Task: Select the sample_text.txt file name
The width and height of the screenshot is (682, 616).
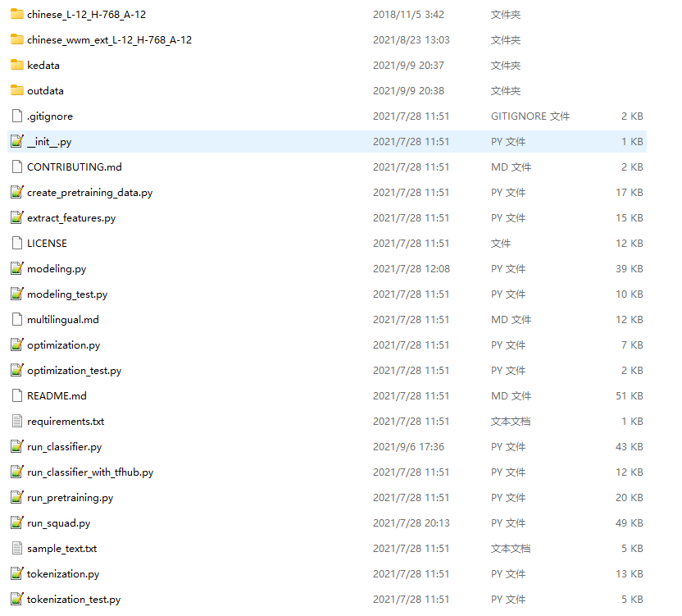Action: (61, 549)
